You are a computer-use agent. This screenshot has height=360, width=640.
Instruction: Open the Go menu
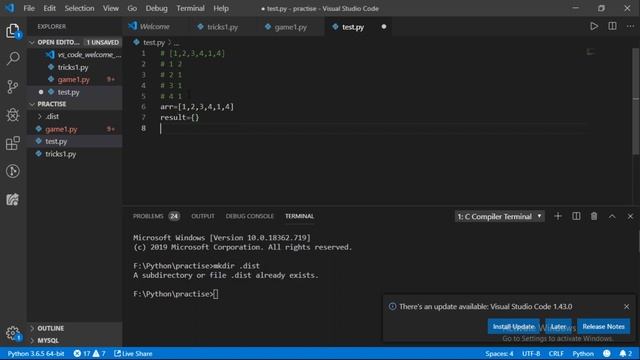[132, 8]
